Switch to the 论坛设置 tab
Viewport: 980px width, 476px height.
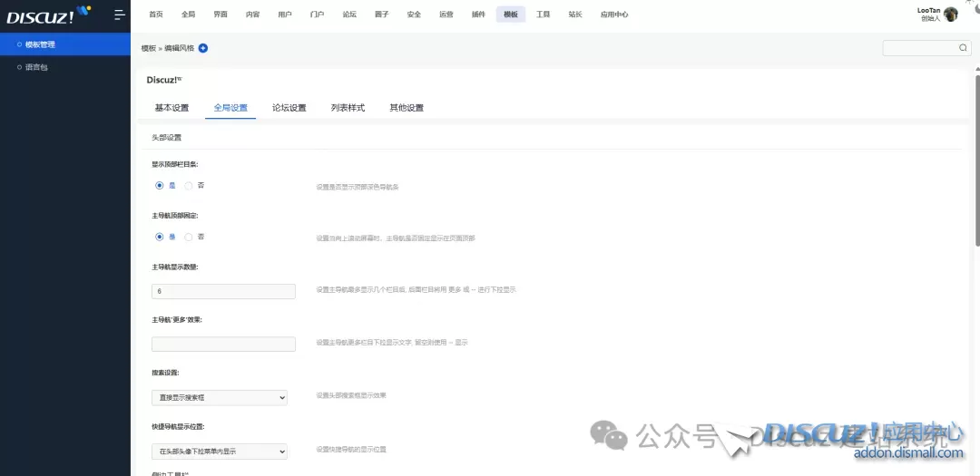pos(289,108)
